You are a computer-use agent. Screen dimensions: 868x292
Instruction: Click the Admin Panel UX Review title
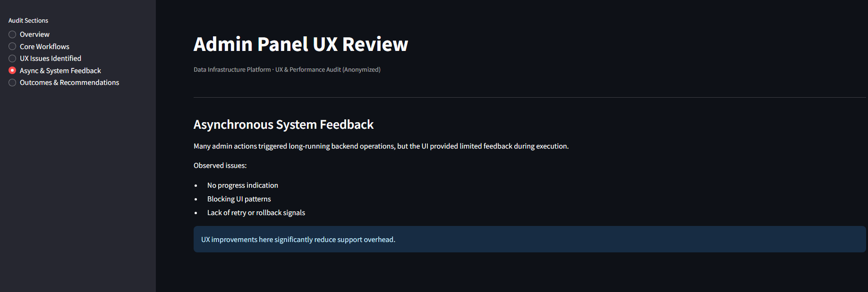300,44
